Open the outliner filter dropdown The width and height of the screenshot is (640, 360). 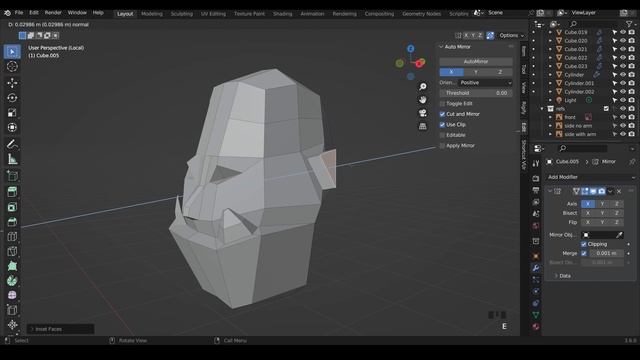point(631,24)
